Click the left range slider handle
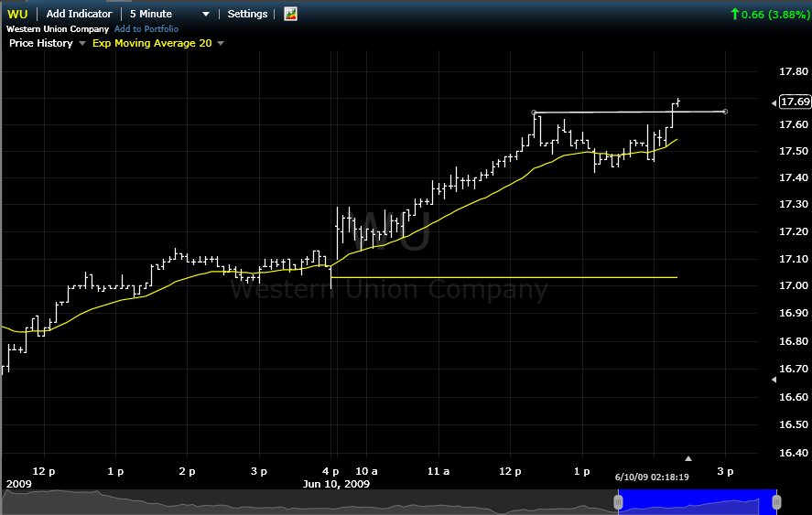Image resolution: width=812 pixels, height=515 pixels. coord(618,501)
